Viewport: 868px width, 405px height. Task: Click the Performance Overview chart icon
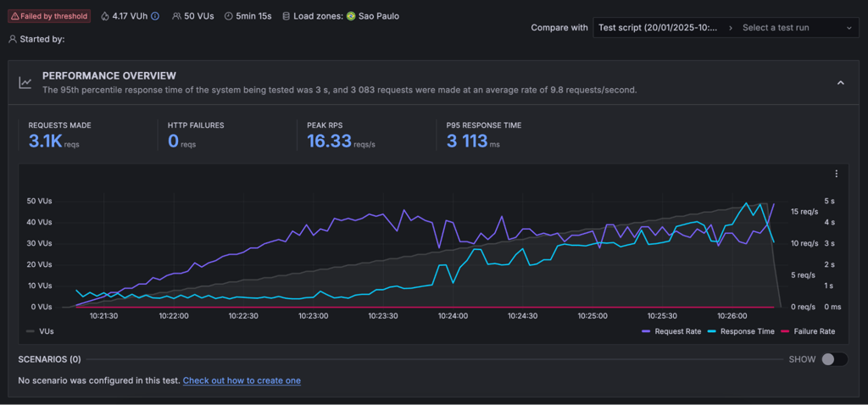pos(25,83)
